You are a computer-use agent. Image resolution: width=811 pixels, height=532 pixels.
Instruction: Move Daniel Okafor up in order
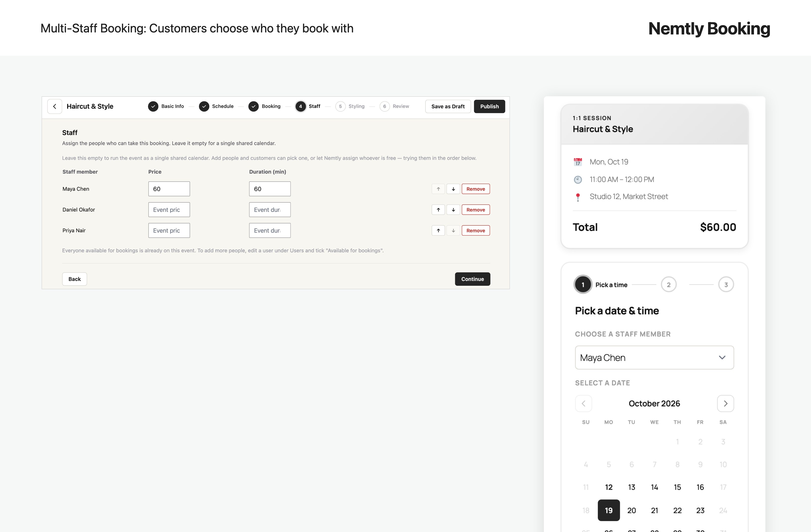(x=438, y=210)
